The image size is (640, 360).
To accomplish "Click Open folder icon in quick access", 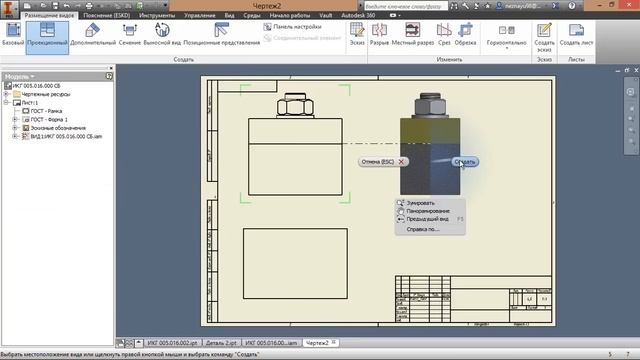I will tap(43, 6).
